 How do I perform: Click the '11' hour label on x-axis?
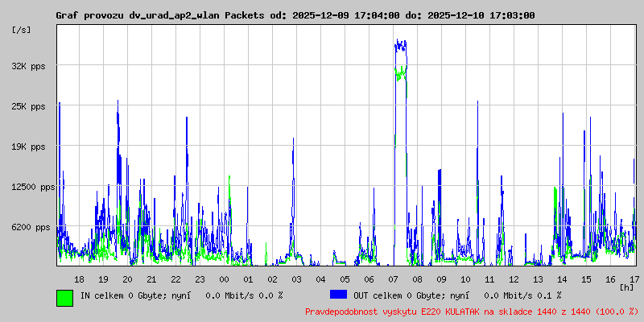click(x=490, y=279)
